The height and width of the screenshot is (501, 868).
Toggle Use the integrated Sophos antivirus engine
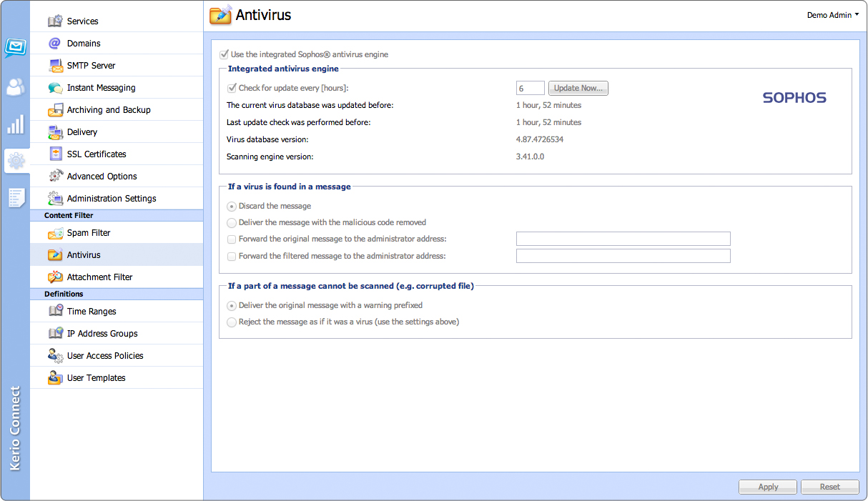click(225, 54)
